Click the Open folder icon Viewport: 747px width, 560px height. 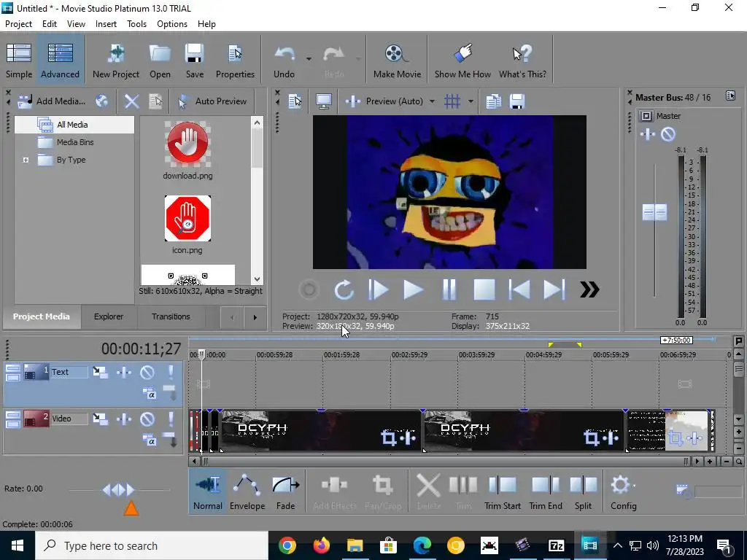(x=160, y=61)
